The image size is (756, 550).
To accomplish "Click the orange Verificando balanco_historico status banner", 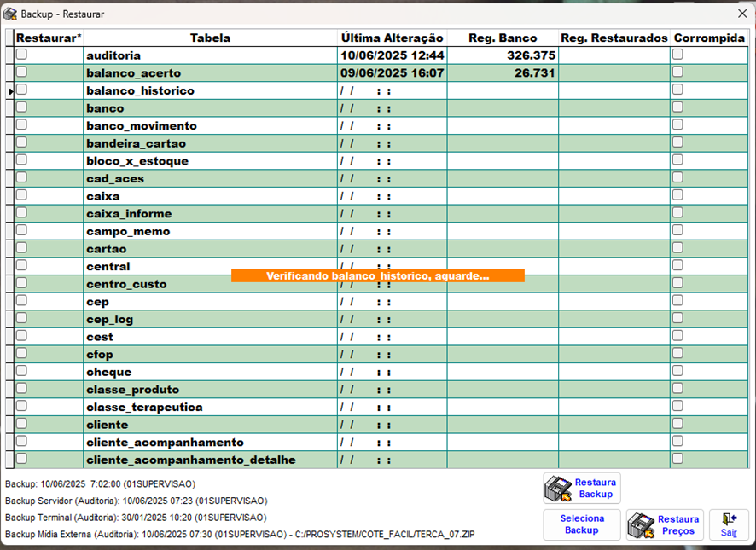I will coord(377,275).
